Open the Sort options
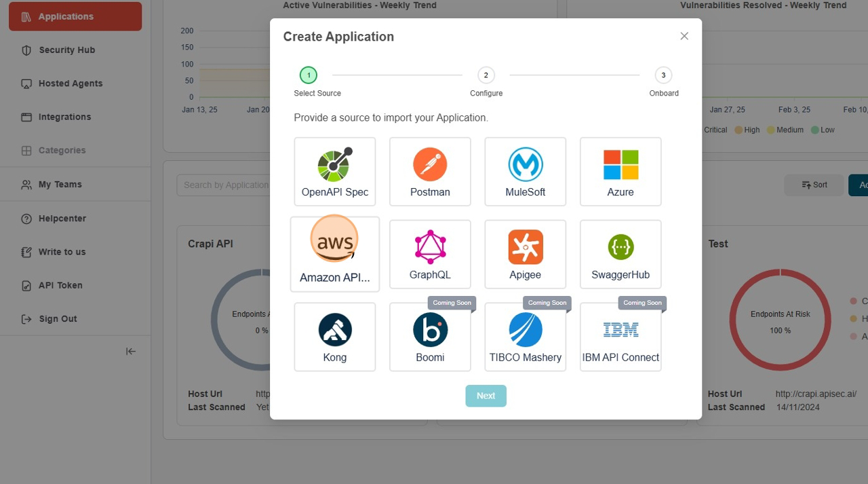Screen dimensions: 868x484 pos(813,184)
